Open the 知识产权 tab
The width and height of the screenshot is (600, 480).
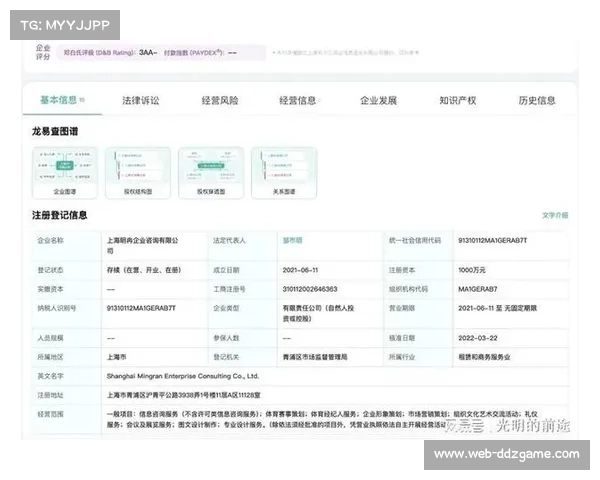tap(458, 100)
